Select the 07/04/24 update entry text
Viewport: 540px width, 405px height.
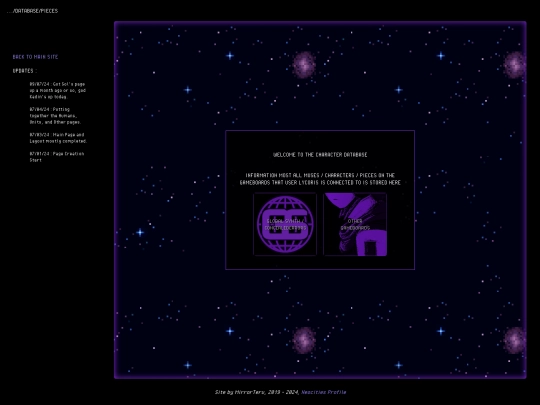coord(55,116)
